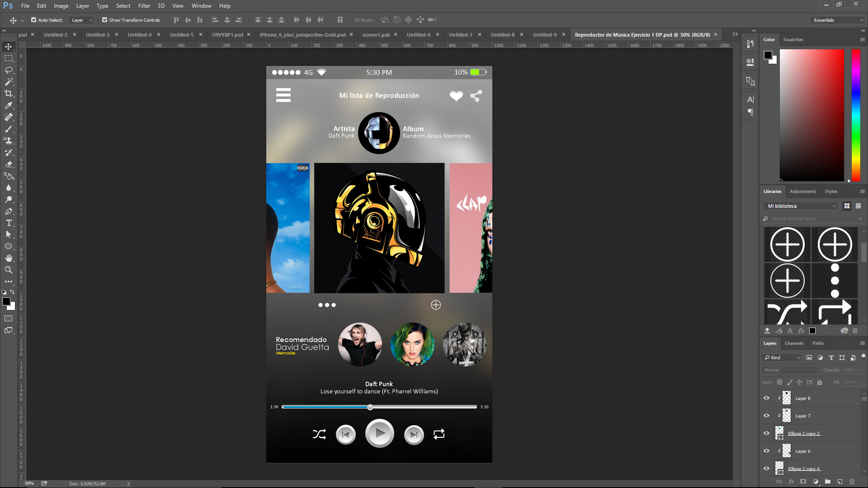868x488 pixels.
Task: Delete layer trash icon in Layers panel
Action: click(852, 482)
